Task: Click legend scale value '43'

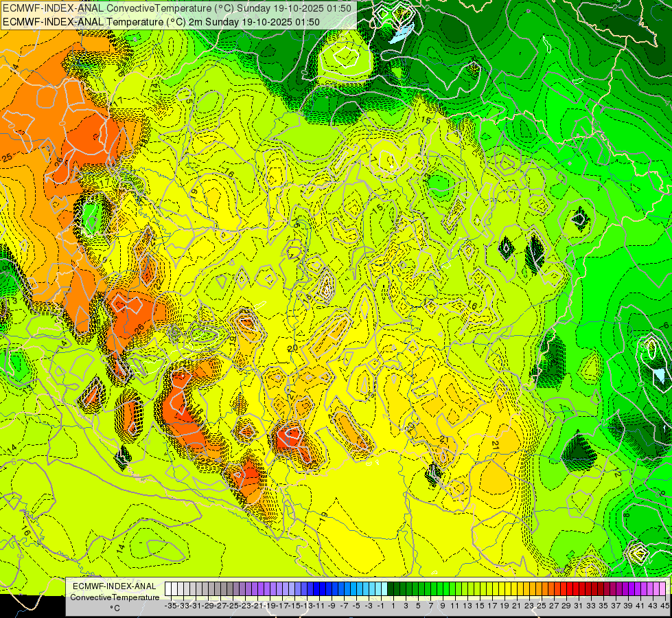Action: (652, 606)
